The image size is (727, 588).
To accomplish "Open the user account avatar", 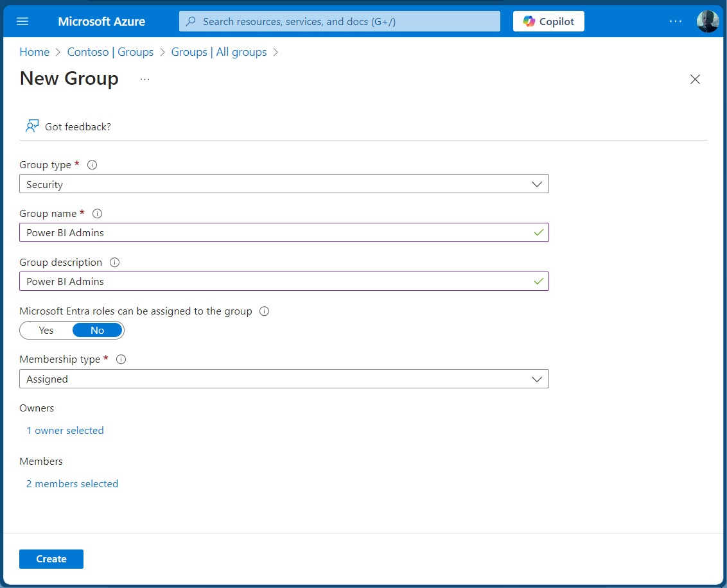I will 707,21.
